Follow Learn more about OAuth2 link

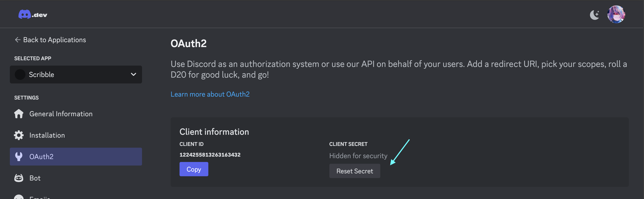tap(210, 94)
